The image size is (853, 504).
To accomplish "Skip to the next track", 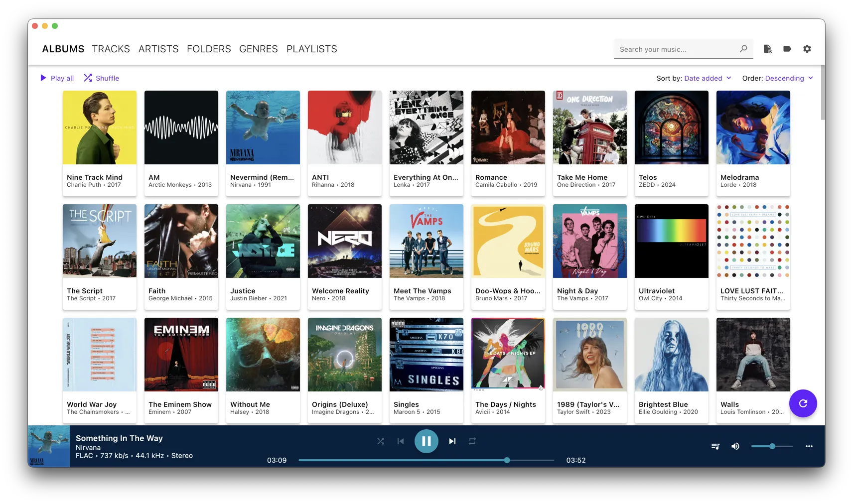I will pyautogui.click(x=452, y=441).
